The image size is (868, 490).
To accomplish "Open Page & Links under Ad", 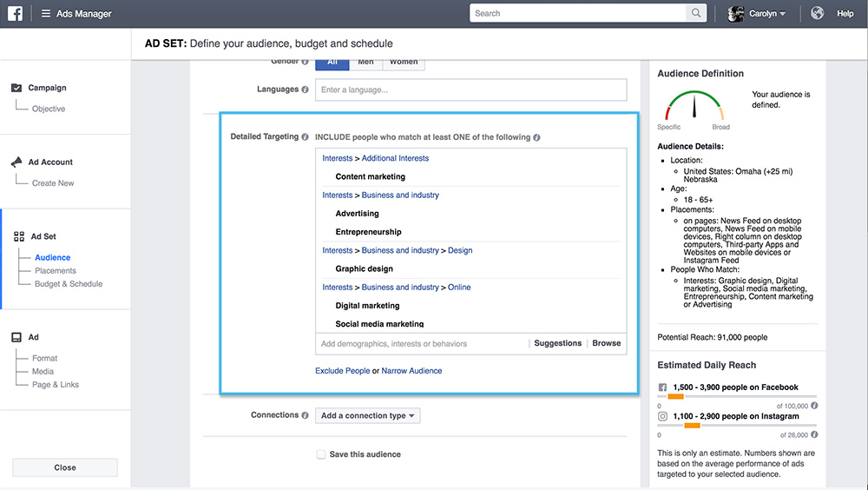I will (x=56, y=385).
